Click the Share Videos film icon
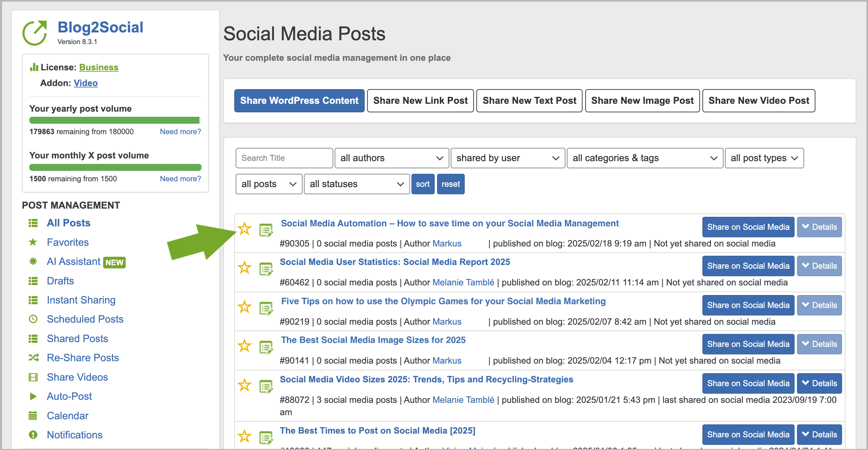 (33, 377)
